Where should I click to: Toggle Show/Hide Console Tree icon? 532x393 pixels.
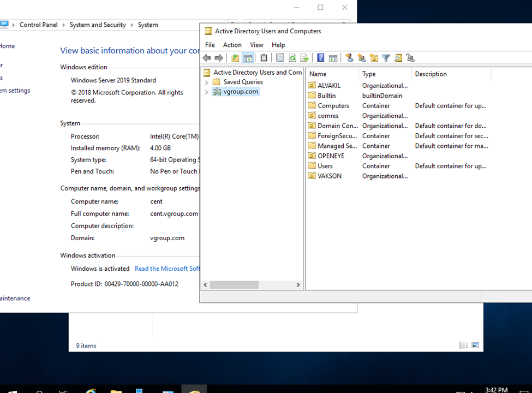(248, 58)
